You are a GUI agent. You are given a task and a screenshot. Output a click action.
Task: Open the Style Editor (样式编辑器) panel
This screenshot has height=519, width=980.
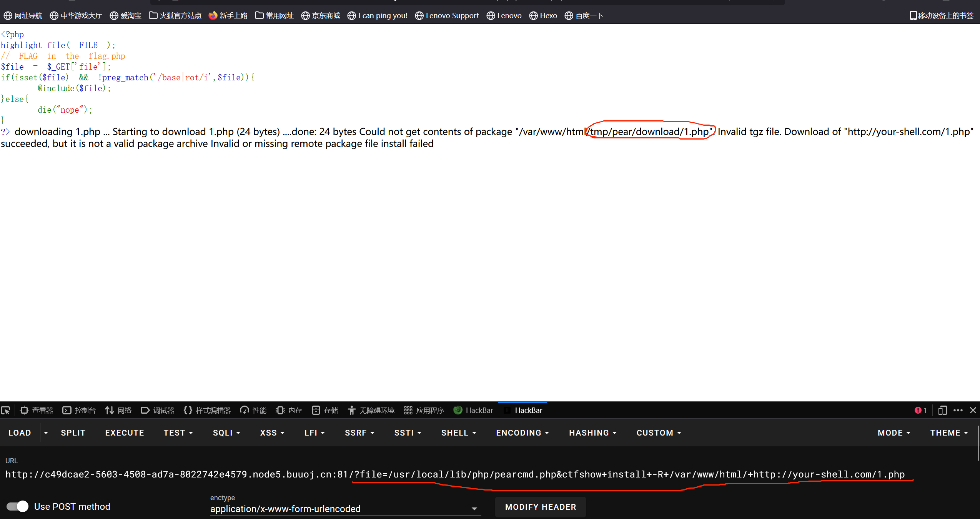(x=207, y=410)
